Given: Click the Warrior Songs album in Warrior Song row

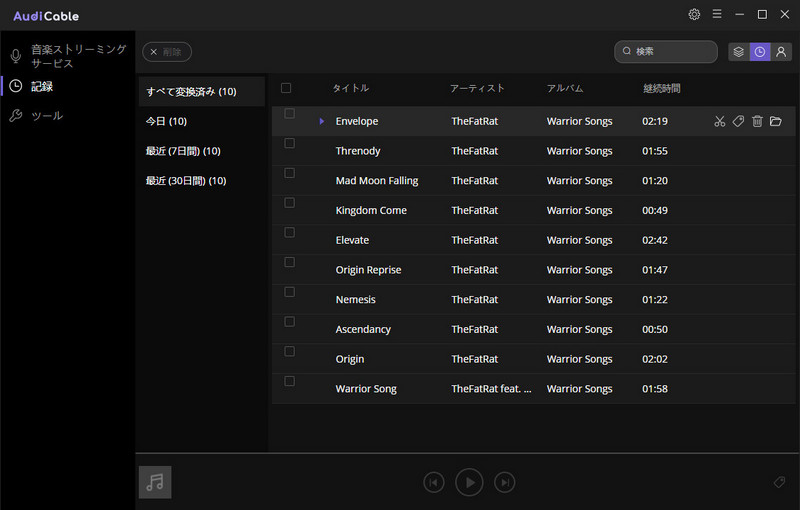Looking at the screenshot, I should 579,389.
